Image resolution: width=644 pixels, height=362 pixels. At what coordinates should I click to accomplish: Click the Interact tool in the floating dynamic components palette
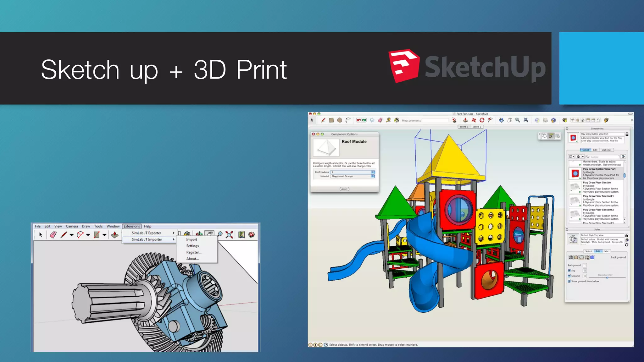click(x=544, y=136)
